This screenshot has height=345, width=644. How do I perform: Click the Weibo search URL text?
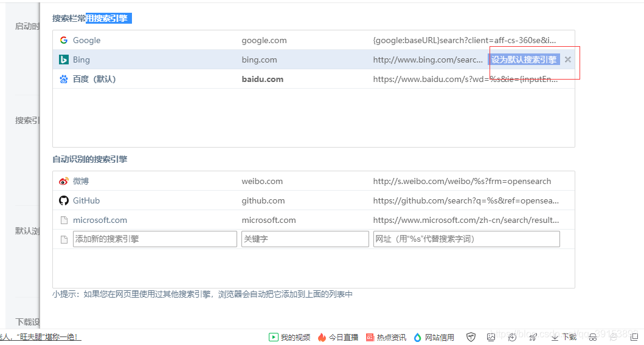pos(462,182)
